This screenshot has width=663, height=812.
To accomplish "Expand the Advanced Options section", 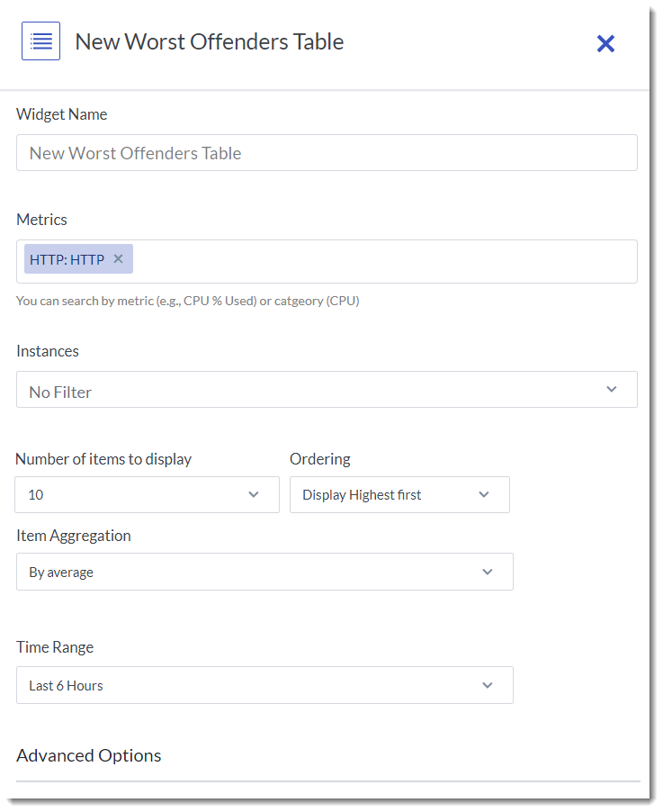I will [x=89, y=755].
